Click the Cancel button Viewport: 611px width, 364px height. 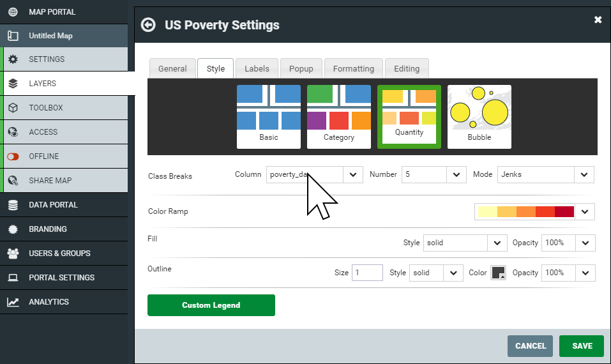coord(531,346)
